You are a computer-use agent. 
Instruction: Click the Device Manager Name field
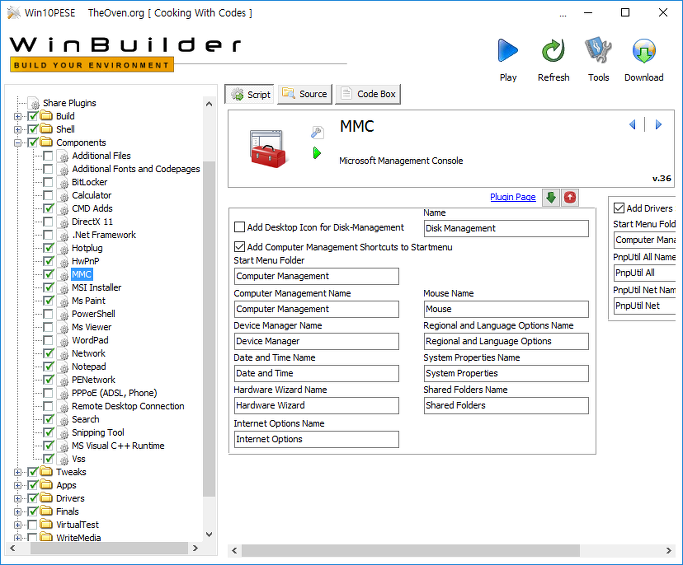[316, 341]
